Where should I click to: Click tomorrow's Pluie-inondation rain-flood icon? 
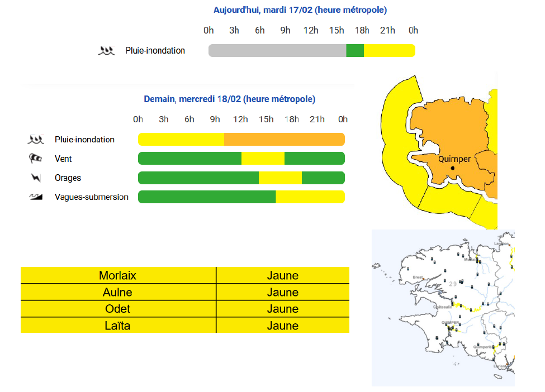[x=36, y=139]
